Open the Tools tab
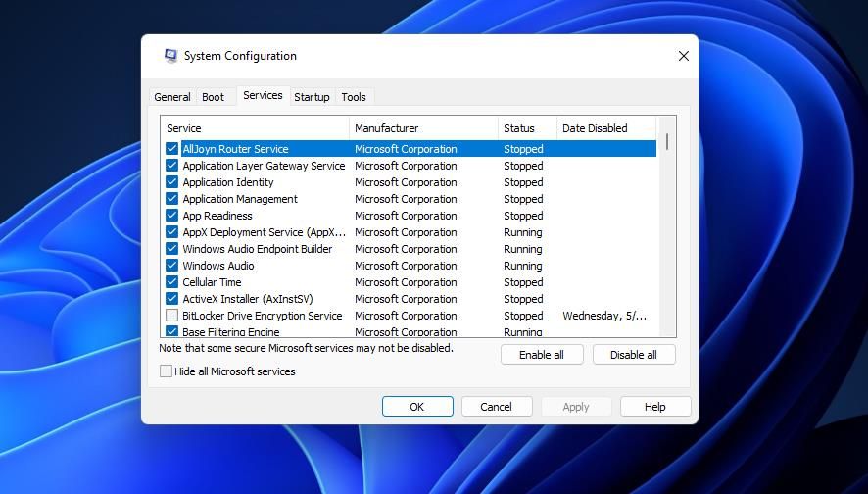Image resolution: width=868 pixels, height=494 pixels. 354,97
